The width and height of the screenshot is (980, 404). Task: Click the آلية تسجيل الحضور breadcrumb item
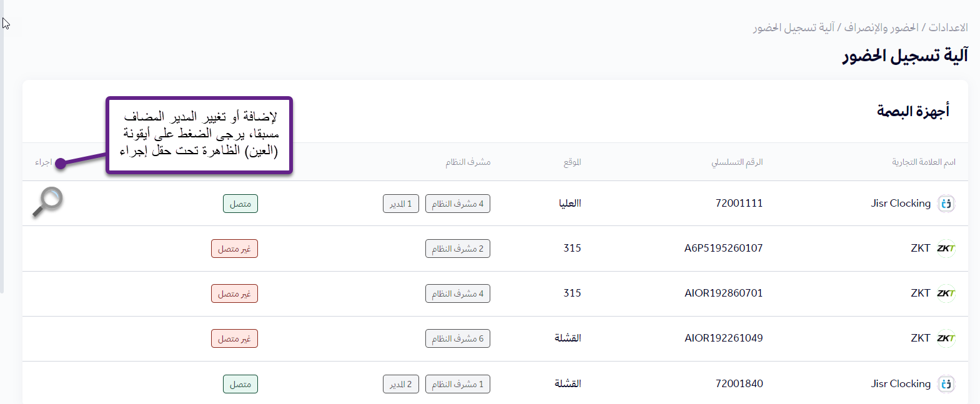coord(793,27)
